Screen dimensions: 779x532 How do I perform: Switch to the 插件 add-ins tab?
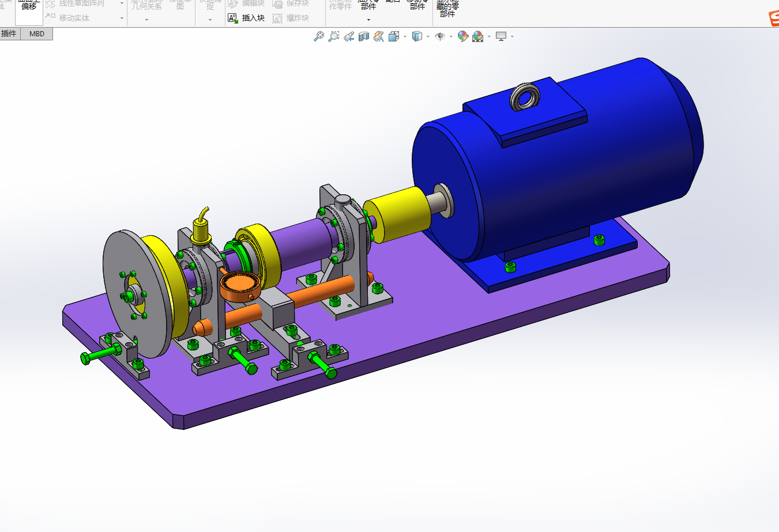(x=9, y=33)
